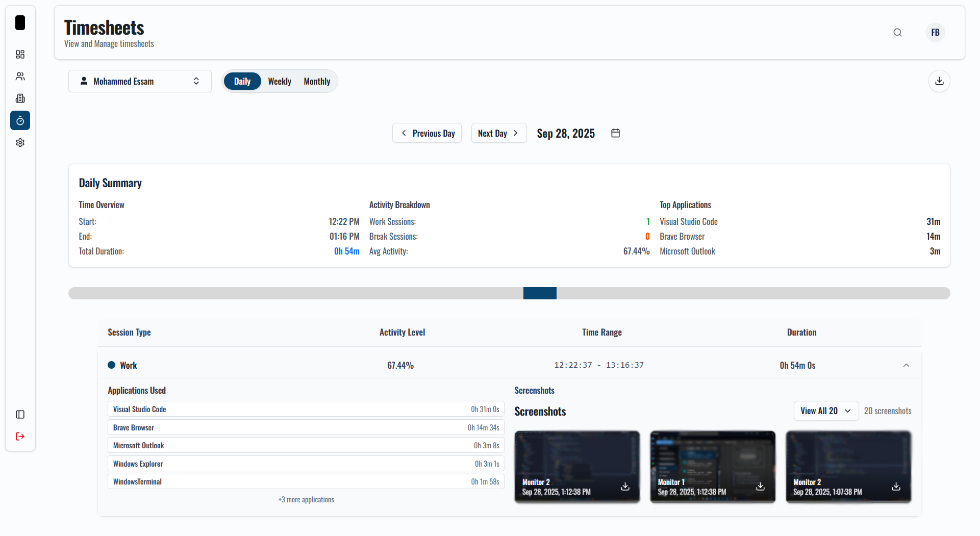Screen dimensions: 980x536
Task: Switch to Weekly view
Action: (280, 81)
